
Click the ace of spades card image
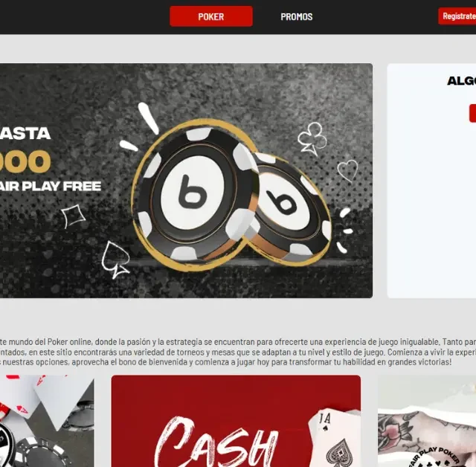(334, 439)
